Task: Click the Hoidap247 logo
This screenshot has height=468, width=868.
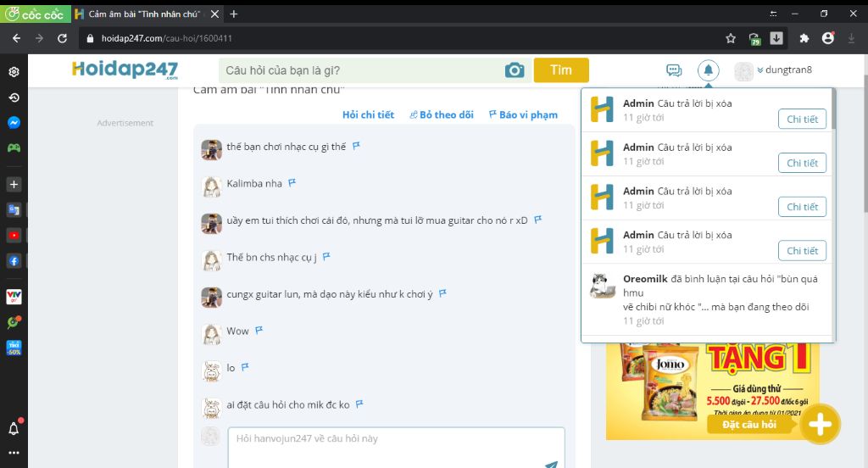Action: coord(125,70)
